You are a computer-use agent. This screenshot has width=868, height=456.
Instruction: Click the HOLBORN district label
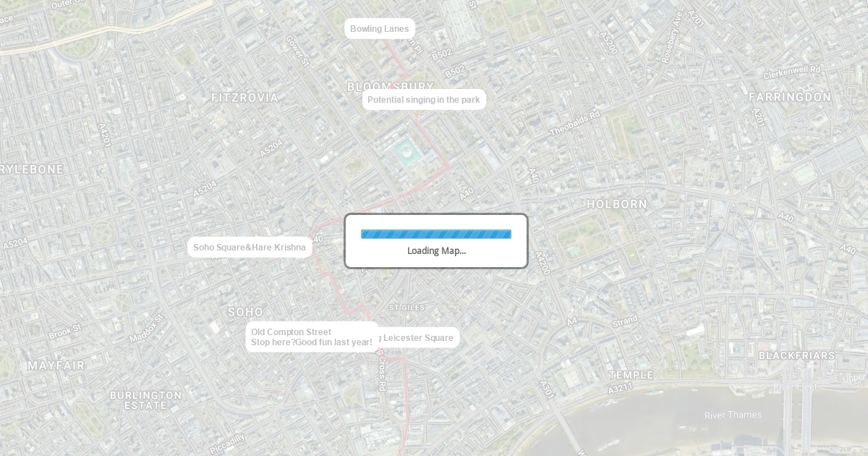(617, 205)
